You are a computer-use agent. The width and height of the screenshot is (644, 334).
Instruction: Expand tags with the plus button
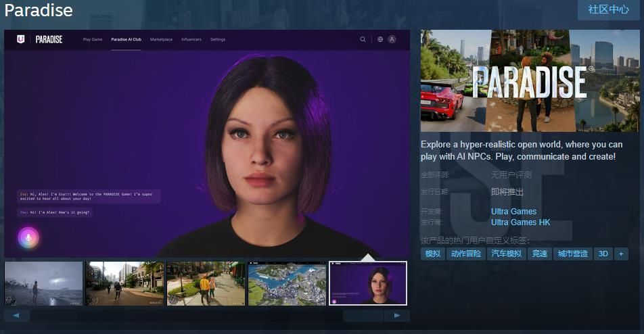point(620,254)
